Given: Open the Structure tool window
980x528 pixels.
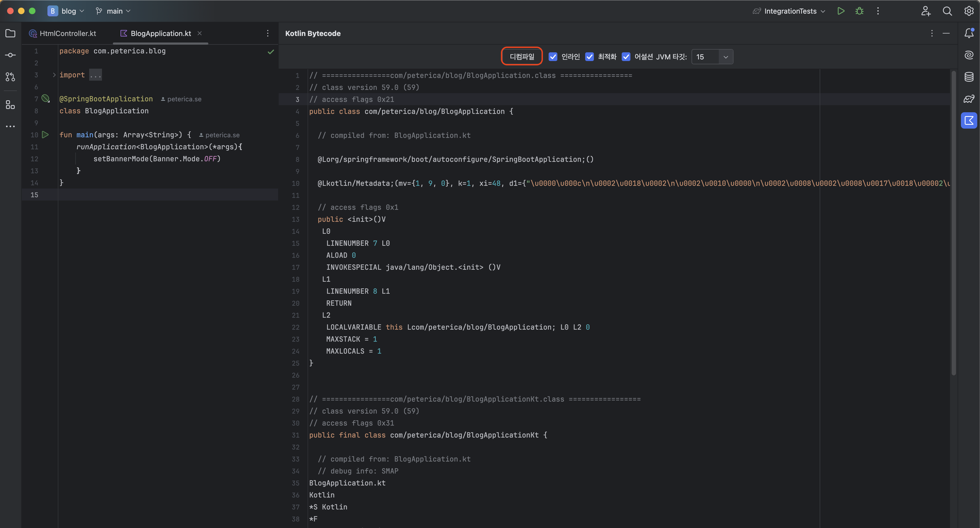Looking at the screenshot, I should coord(10,105).
